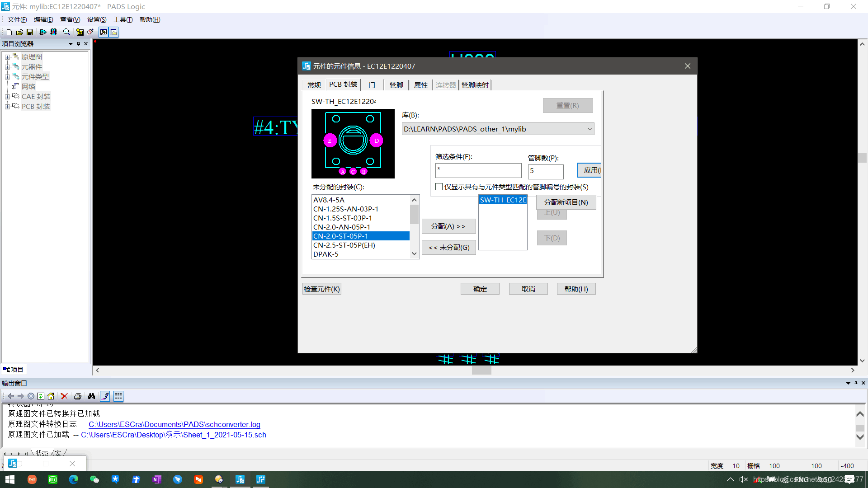Toggle the grid lines icon in output toolbar
Image resolution: width=868 pixels, height=488 pixels.
click(x=118, y=396)
